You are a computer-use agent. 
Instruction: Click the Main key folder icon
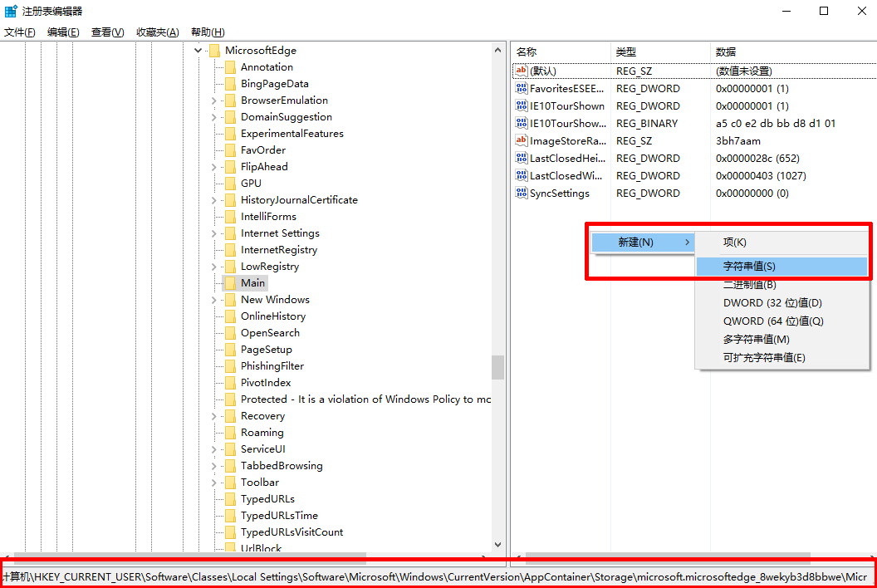tap(233, 282)
